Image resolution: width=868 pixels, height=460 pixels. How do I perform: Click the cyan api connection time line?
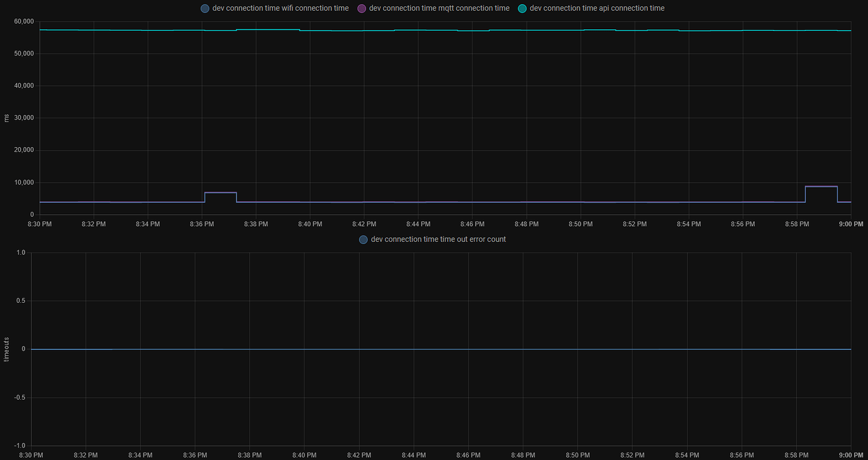point(440,30)
